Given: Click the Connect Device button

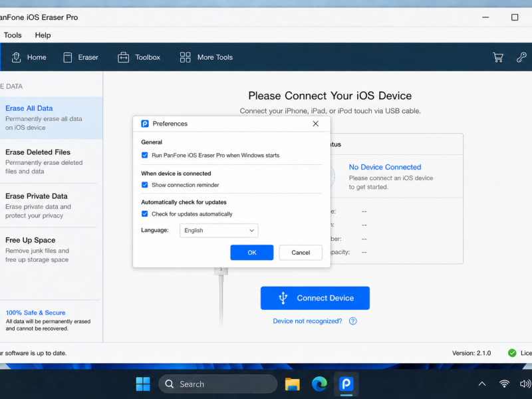Looking at the screenshot, I should pos(315,298).
